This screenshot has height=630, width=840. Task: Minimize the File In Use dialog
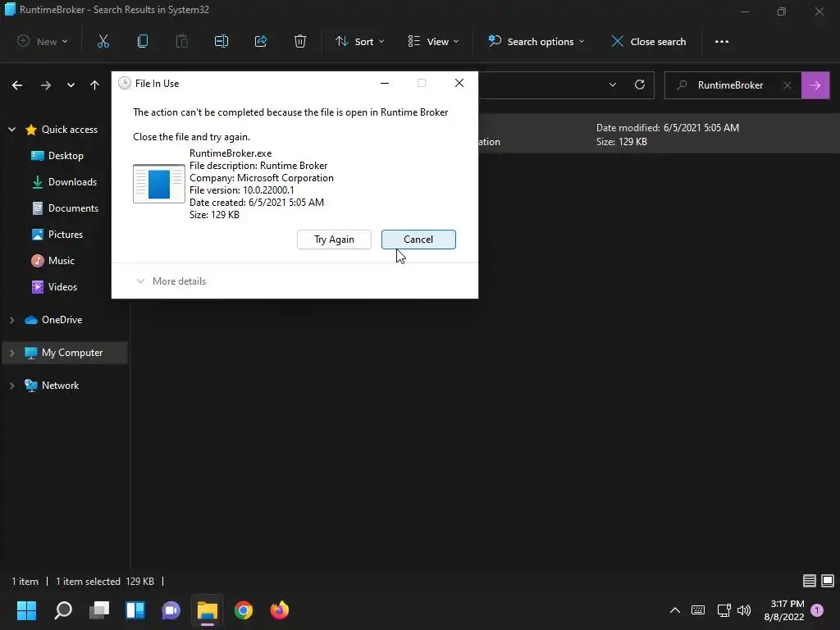click(385, 83)
